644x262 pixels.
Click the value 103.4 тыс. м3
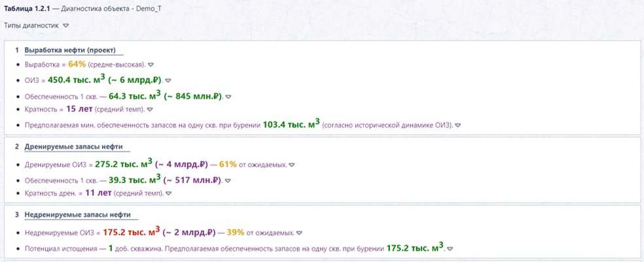[291, 124]
